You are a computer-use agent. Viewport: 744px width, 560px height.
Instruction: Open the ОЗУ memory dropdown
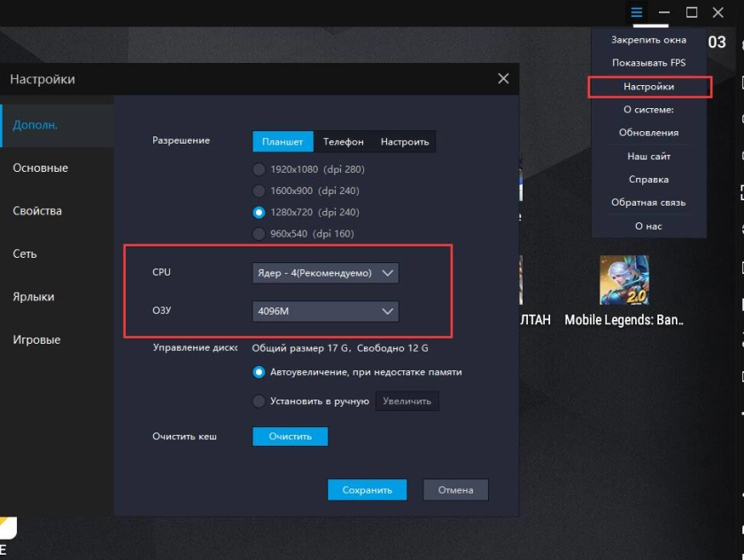coord(325,311)
